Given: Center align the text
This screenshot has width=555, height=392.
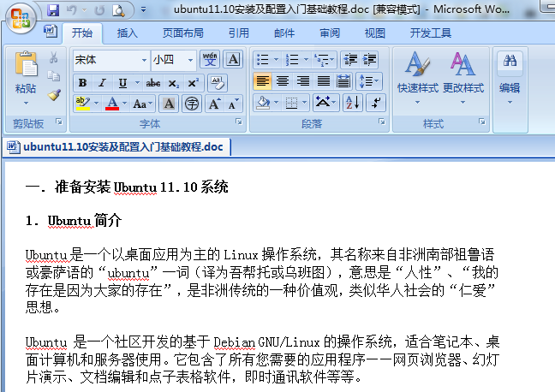Looking at the screenshot, I should pos(283,81).
